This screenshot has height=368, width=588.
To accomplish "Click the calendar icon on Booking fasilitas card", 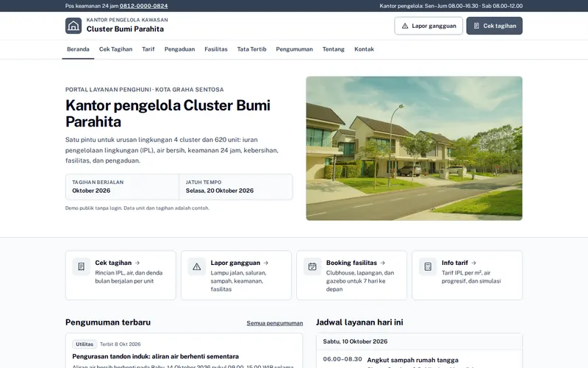I will pyautogui.click(x=312, y=266).
